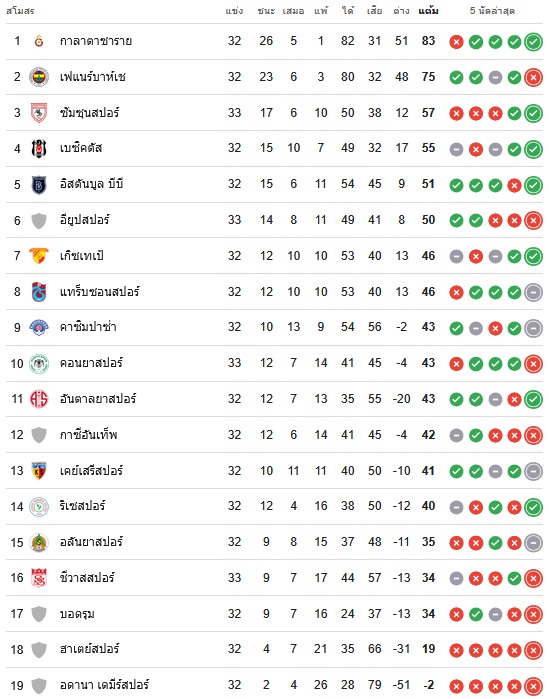Open team name เบซิคตัส
This screenshot has height=699, width=549.
[x=81, y=148]
